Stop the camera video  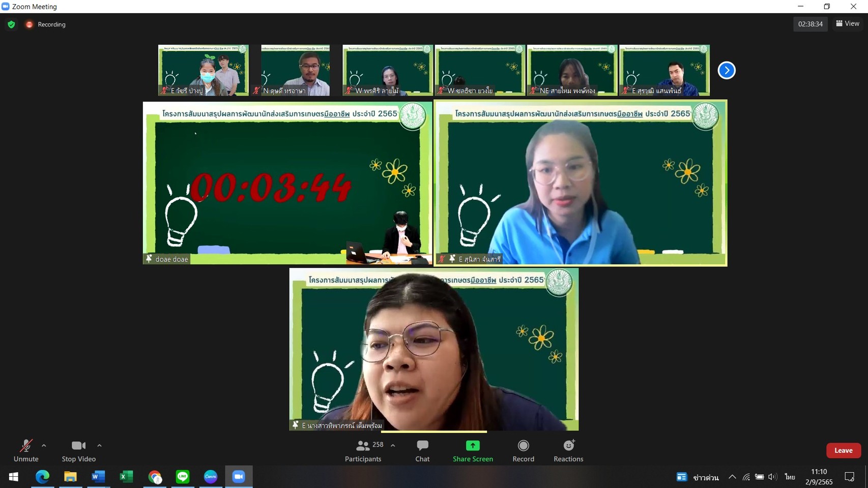[x=78, y=450]
